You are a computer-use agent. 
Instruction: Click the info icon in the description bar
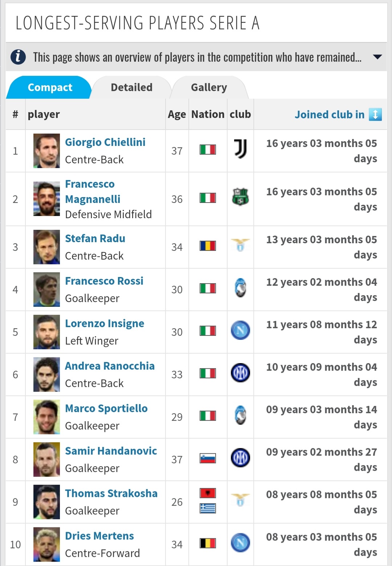click(18, 57)
